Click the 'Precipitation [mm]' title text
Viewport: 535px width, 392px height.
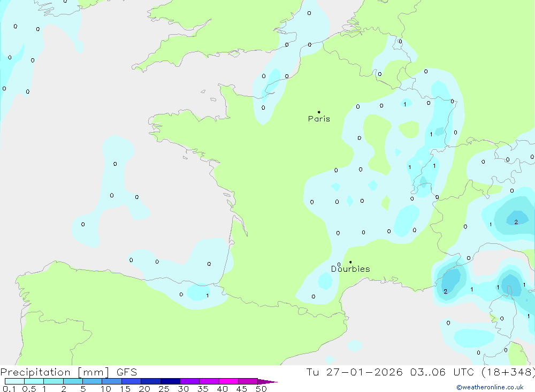pyautogui.click(x=55, y=372)
